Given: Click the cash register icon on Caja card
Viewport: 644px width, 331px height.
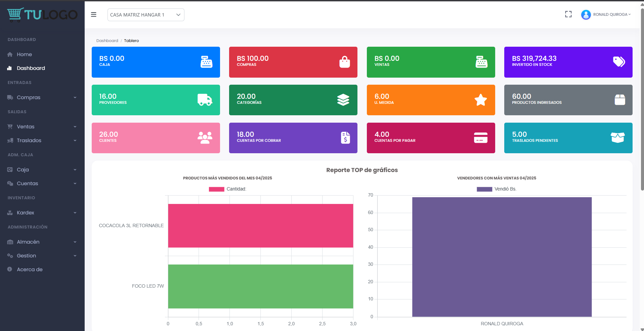Looking at the screenshot, I should [x=206, y=62].
